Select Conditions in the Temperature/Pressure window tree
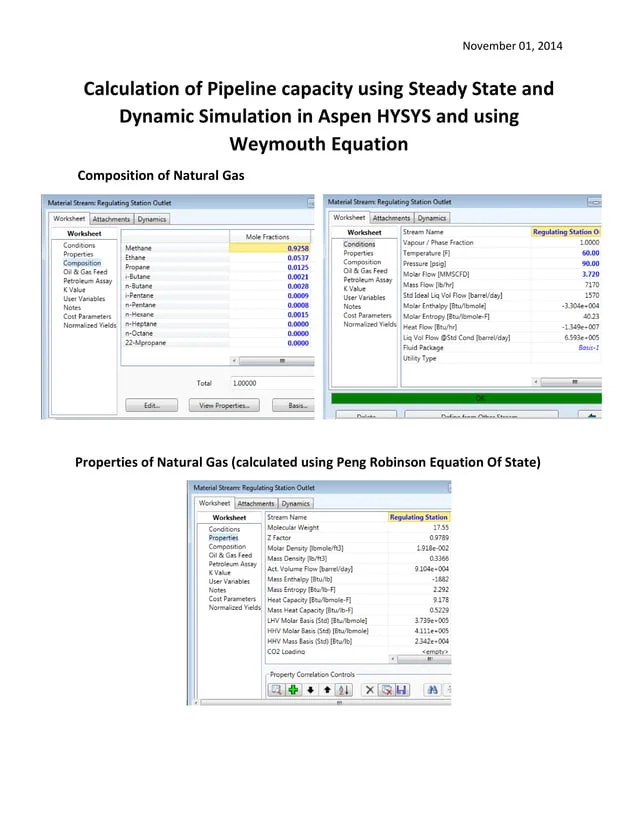The image size is (638, 826). coord(359,244)
